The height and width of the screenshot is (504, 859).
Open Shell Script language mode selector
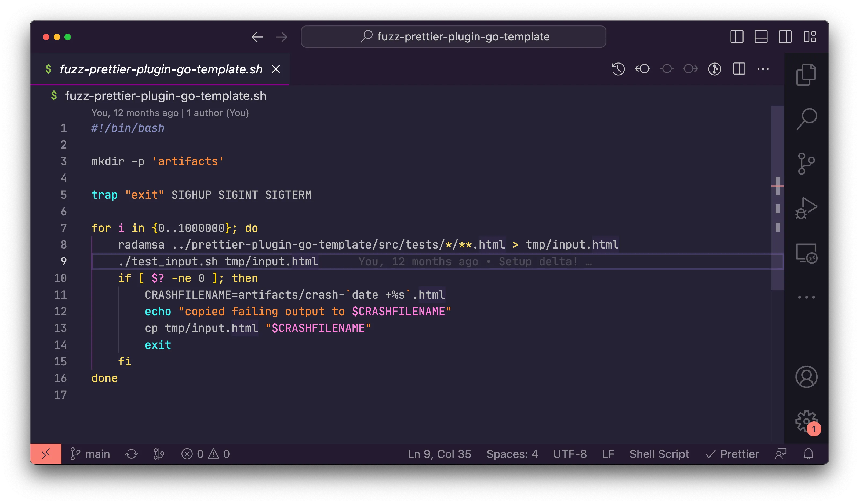(659, 454)
